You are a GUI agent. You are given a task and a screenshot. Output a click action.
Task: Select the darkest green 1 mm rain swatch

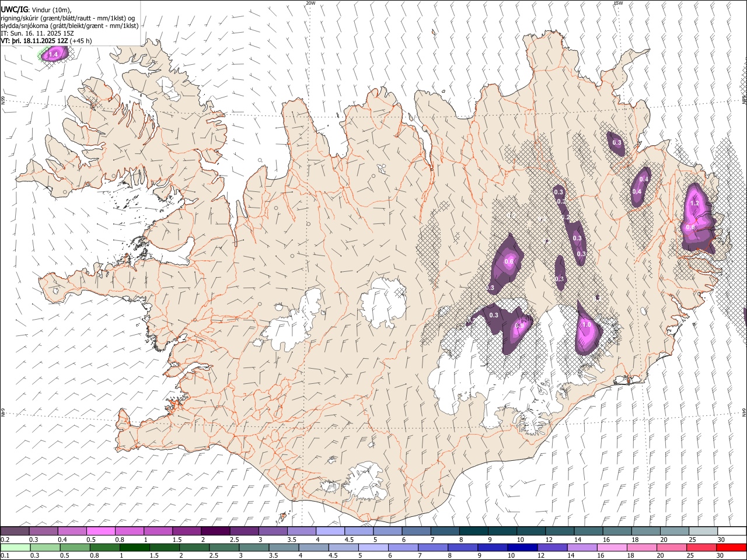point(135,547)
